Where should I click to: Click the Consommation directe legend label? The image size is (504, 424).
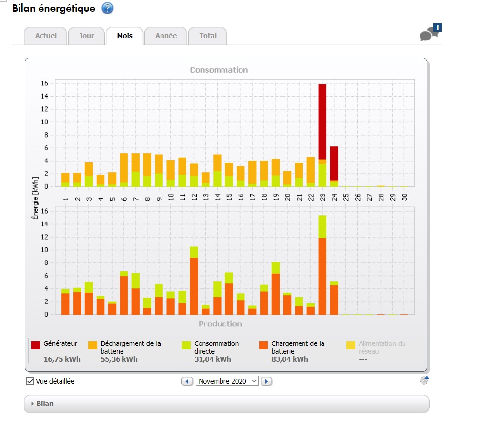pos(216,347)
